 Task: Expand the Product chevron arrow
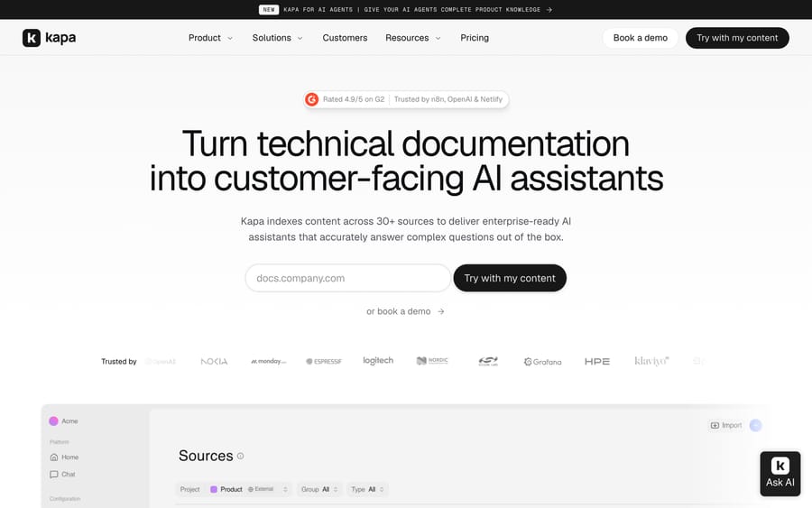pyautogui.click(x=230, y=38)
